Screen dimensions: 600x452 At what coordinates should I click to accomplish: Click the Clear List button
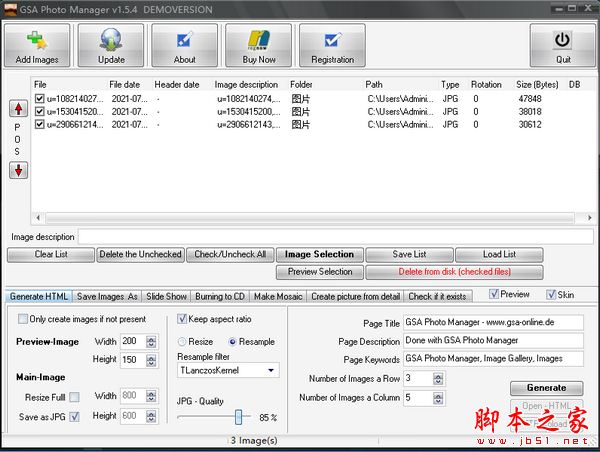(51, 254)
